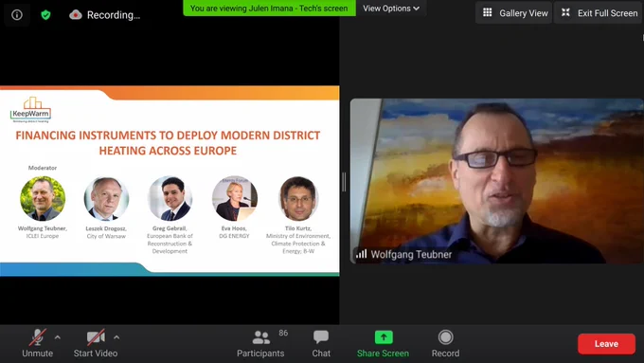Click the Share Screen button
This screenshot has height=363, width=644.
[x=383, y=344]
